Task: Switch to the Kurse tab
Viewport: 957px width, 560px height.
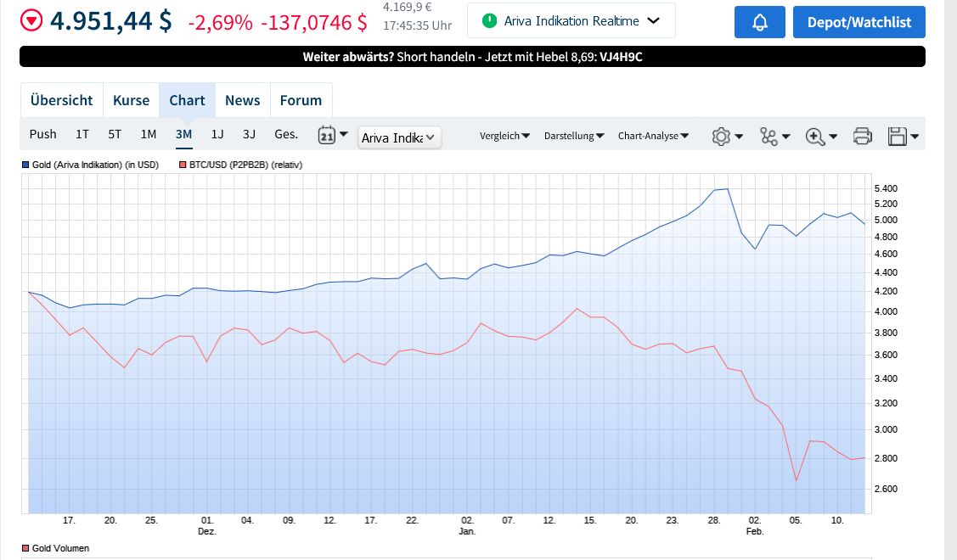Action: (x=131, y=100)
